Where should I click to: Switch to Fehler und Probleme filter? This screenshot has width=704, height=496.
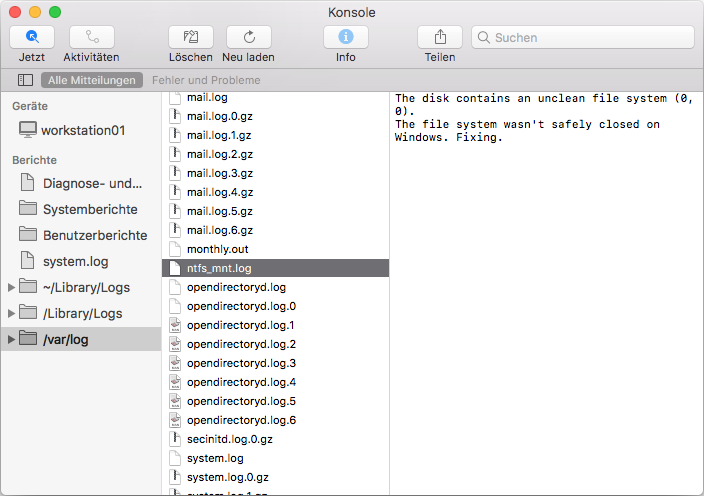point(206,80)
